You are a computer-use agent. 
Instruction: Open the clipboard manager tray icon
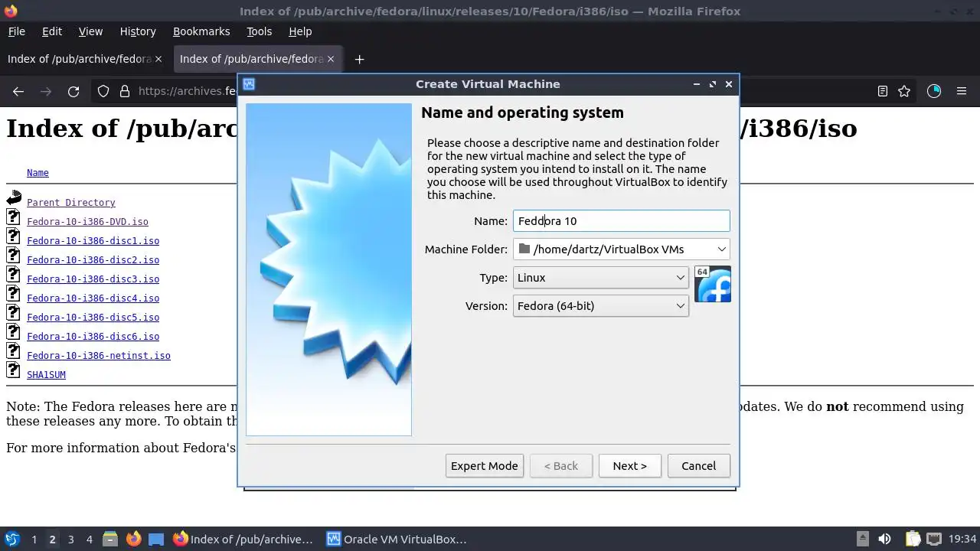912,539
